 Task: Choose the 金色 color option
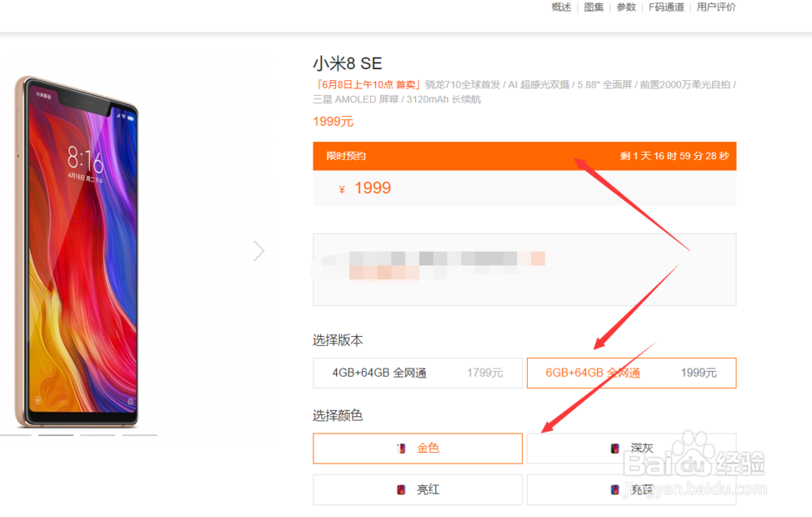point(417,448)
